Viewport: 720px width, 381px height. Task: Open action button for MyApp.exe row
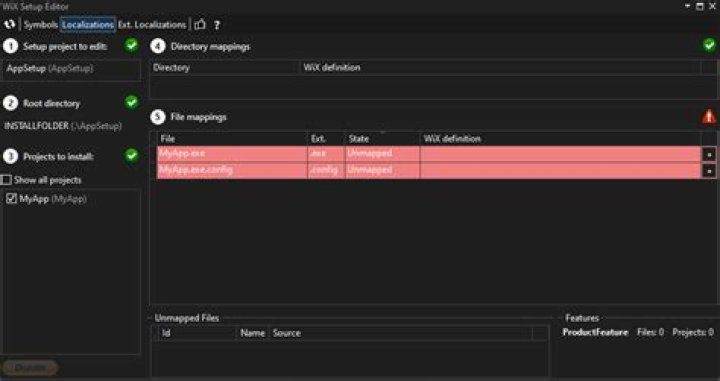709,154
